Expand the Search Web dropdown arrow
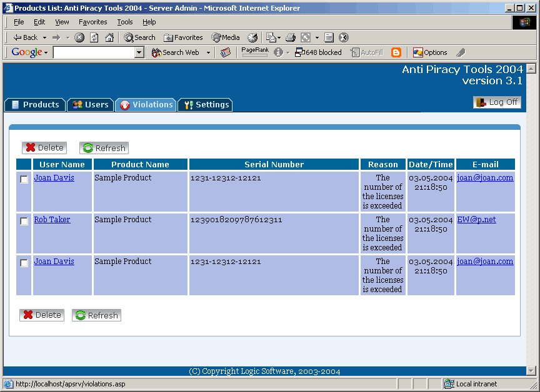The width and height of the screenshot is (540, 392). click(208, 52)
